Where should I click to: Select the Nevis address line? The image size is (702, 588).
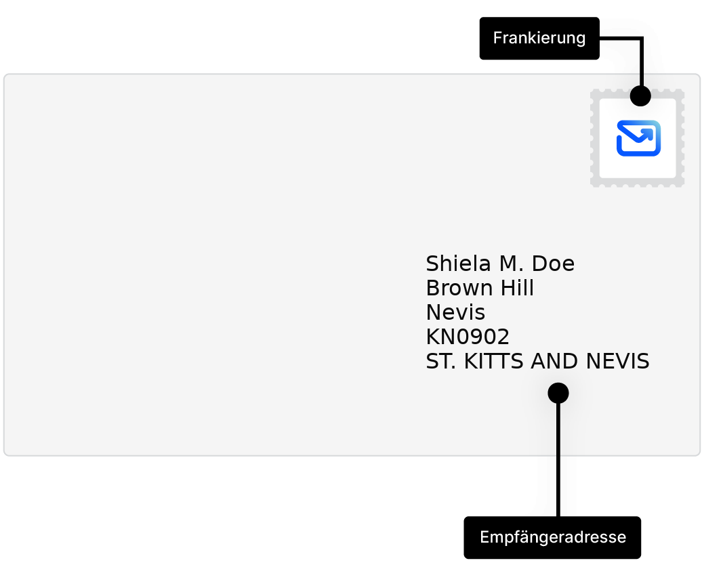455,313
